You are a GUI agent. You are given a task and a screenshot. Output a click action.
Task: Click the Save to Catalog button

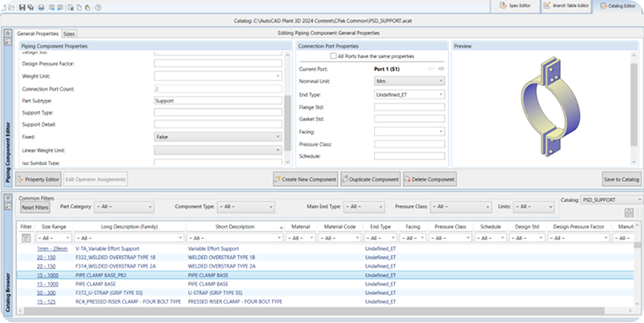tap(621, 179)
